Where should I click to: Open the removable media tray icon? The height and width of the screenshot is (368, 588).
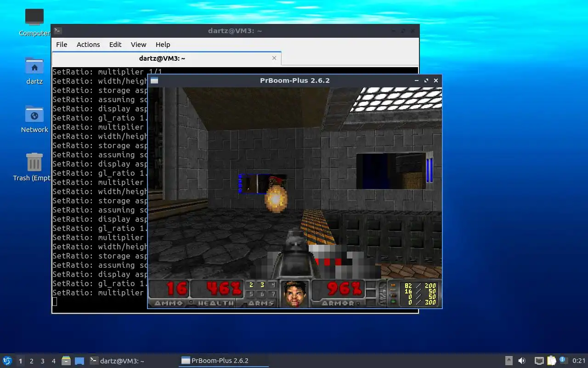pos(509,361)
